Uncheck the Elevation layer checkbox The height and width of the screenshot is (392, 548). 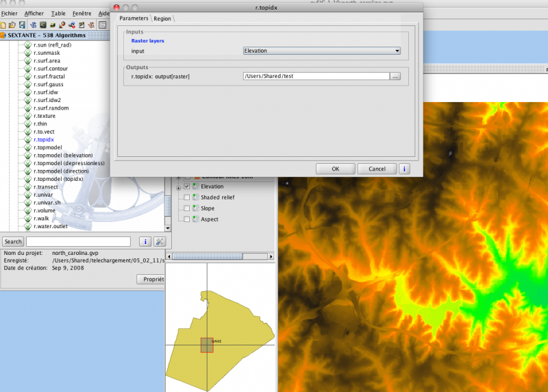[187, 186]
